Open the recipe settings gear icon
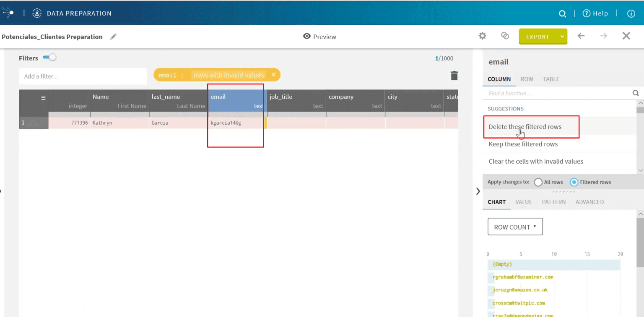The width and height of the screenshot is (644, 317). (x=482, y=36)
